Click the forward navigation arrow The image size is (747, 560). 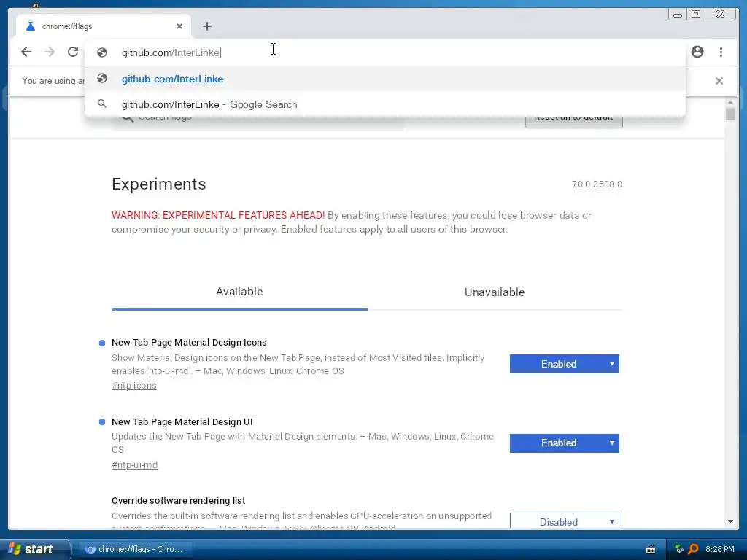click(x=50, y=52)
